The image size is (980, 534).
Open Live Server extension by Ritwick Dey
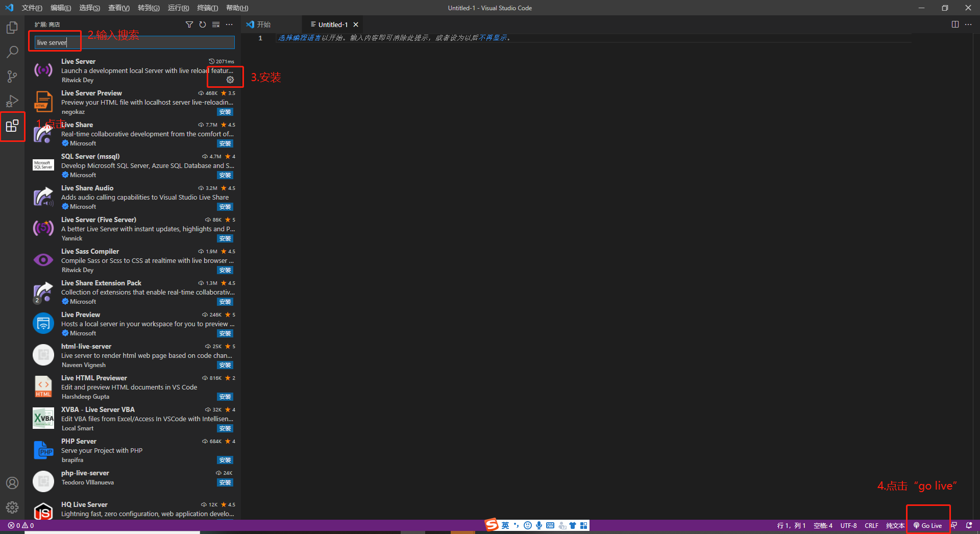tap(133, 70)
